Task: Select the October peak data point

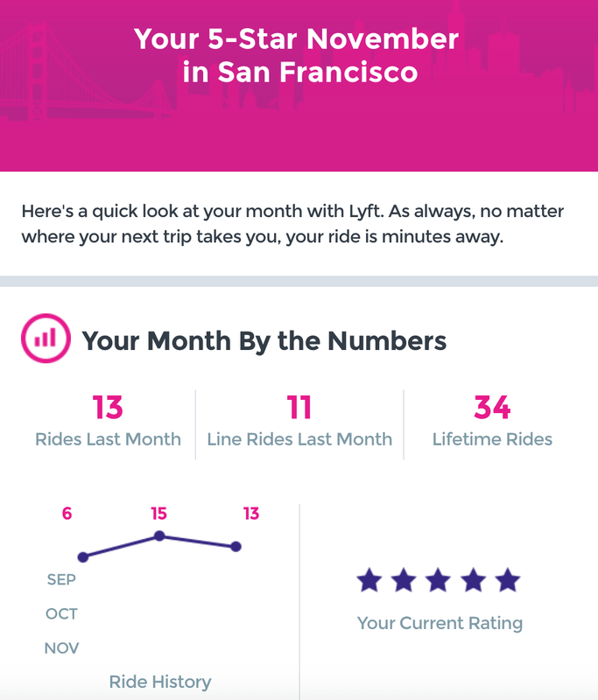Action: click(x=159, y=535)
